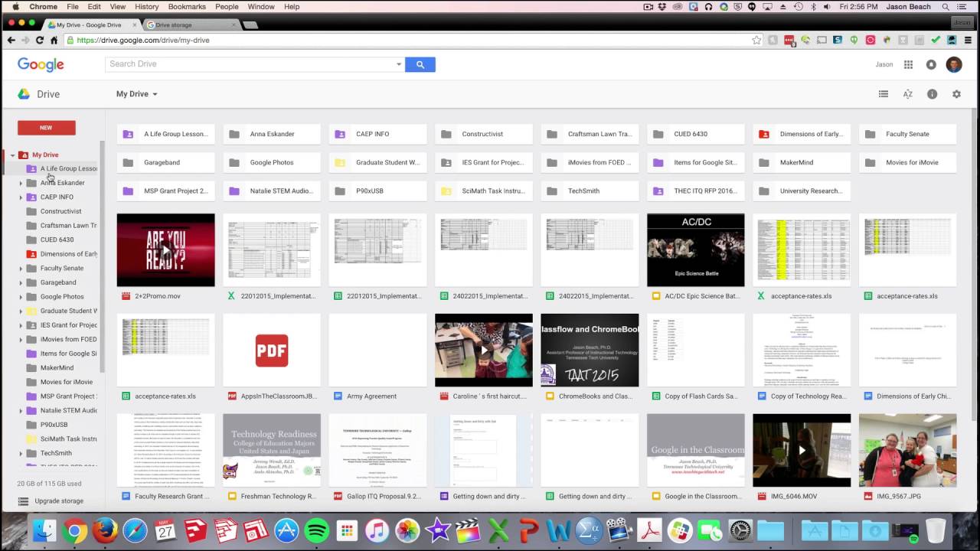Image resolution: width=980 pixels, height=551 pixels.
Task: Select MakerMind in the sidebar tree
Action: pos(57,368)
